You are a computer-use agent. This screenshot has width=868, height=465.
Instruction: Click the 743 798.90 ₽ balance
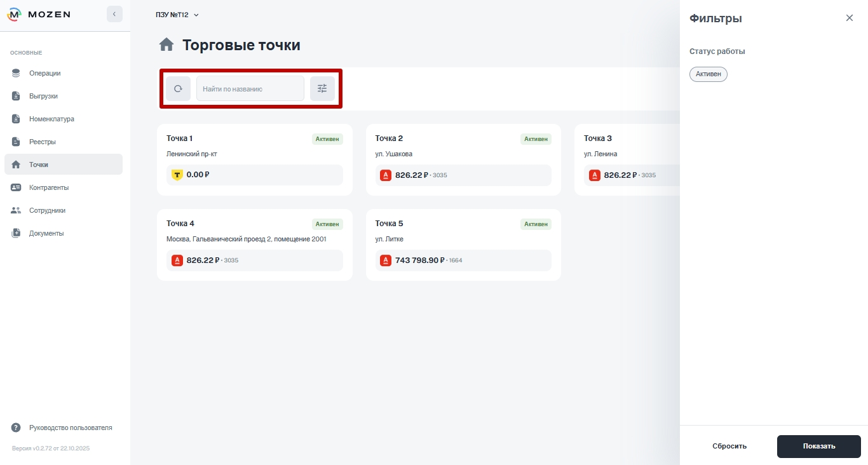point(421,260)
